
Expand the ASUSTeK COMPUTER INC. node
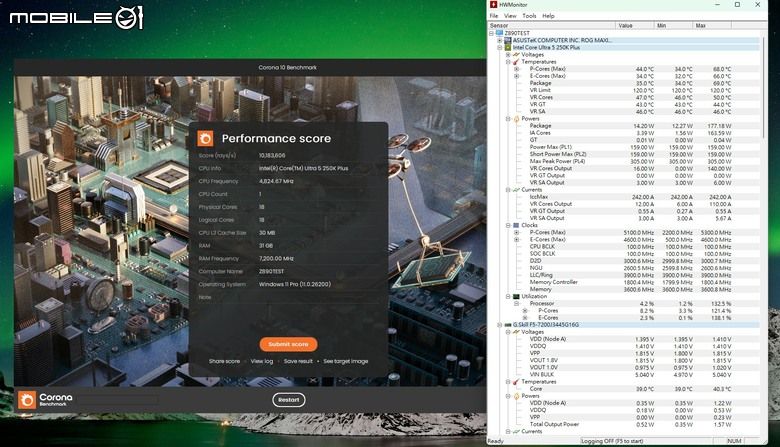coord(499,40)
